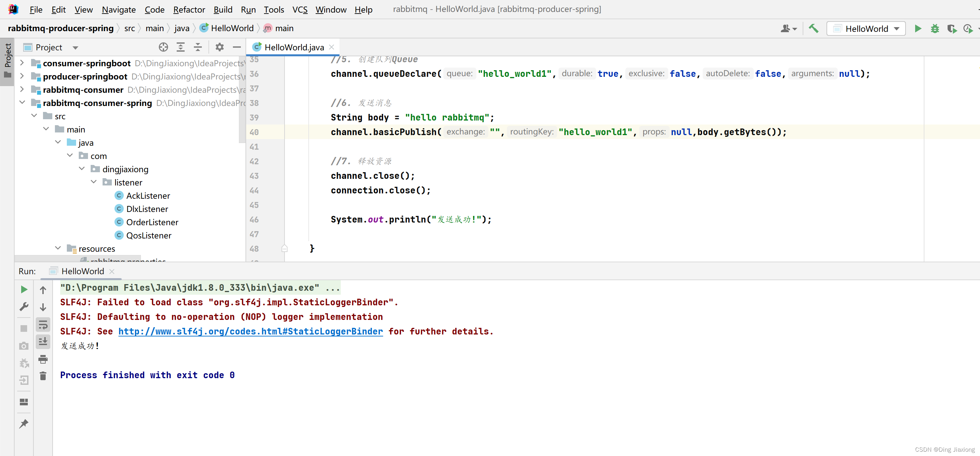The width and height of the screenshot is (980, 456).
Task: Open the user account icon dropdown
Action: point(788,28)
